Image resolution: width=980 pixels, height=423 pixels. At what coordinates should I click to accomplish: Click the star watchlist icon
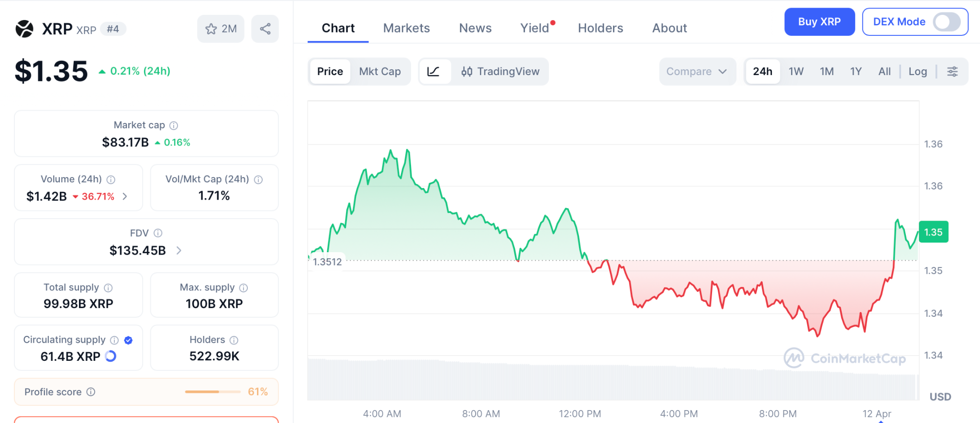click(212, 29)
